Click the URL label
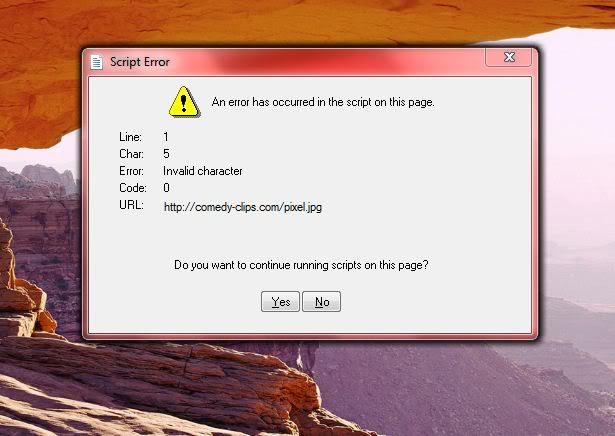This screenshot has width=615, height=436. (x=131, y=205)
